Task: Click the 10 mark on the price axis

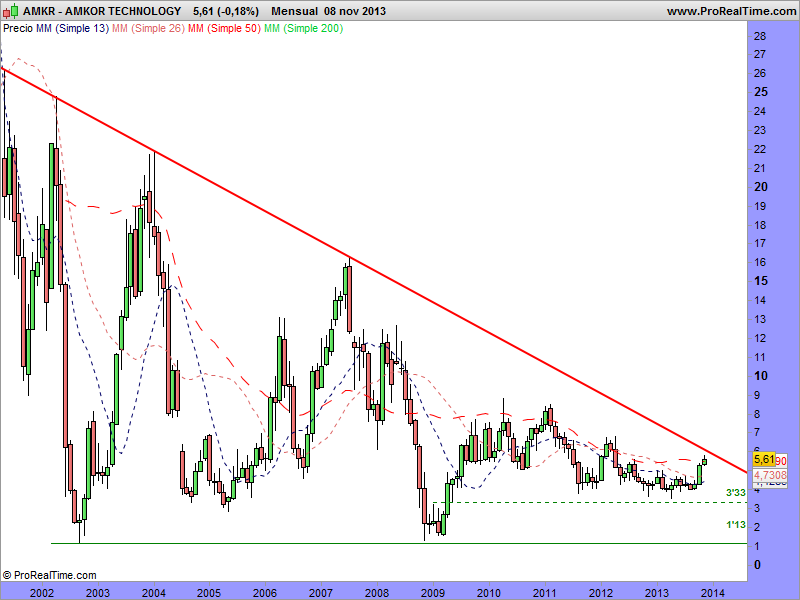Action: click(x=761, y=376)
